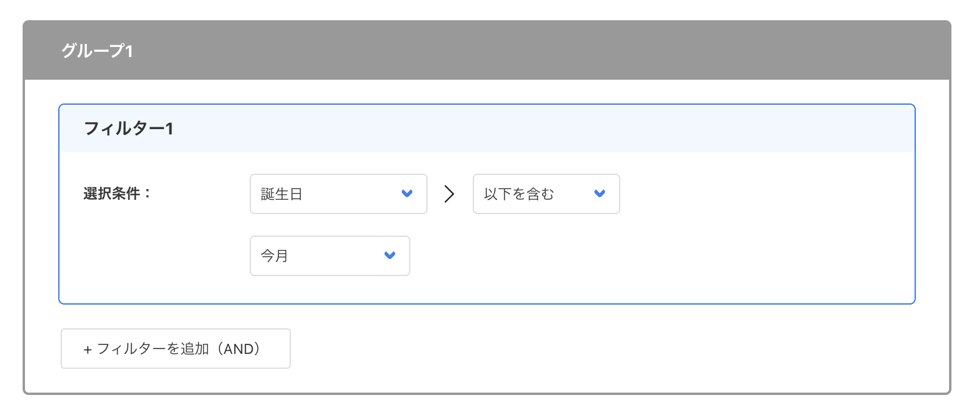The height and width of the screenshot is (414, 980).
Task: Select the フィルター1 title
Action: point(128,128)
